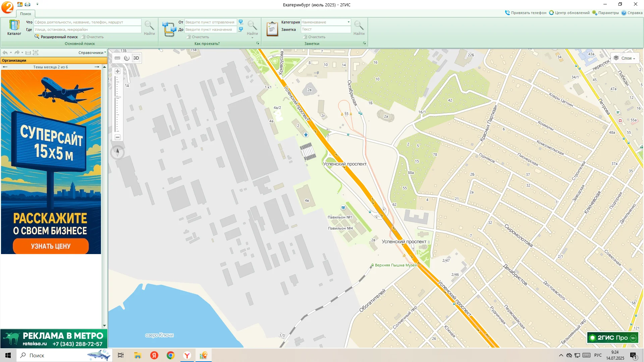This screenshot has width=644, height=362.
Task: Focus the До destination point field
Action: click(211, 29)
